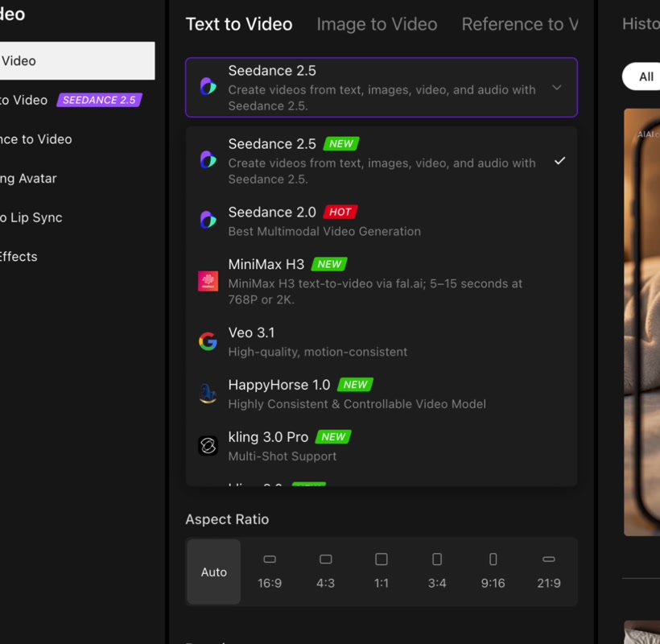Choose Seedance 2.0 from model list
Image resolution: width=660 pixels, height=644 pixels.
coord(382,221)
